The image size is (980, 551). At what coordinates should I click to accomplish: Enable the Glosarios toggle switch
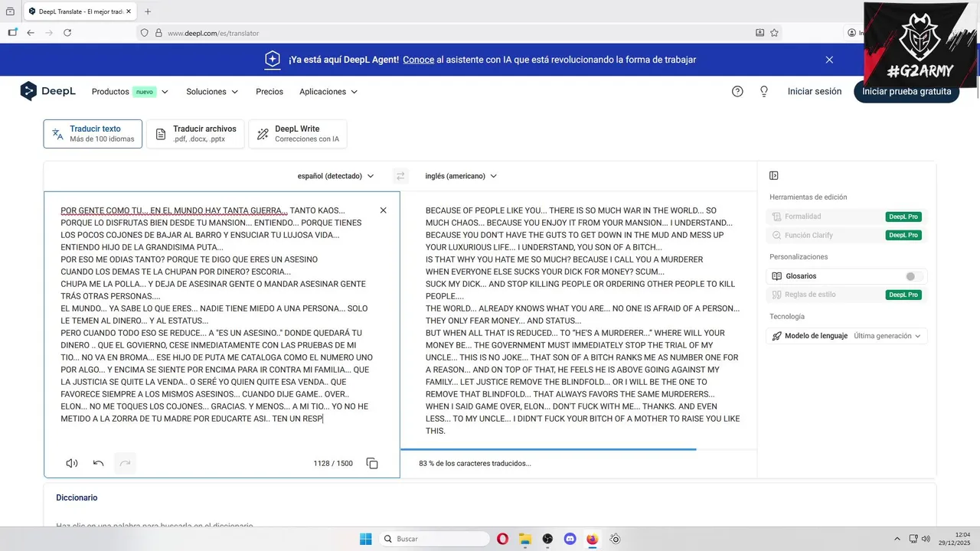point(913,276)
